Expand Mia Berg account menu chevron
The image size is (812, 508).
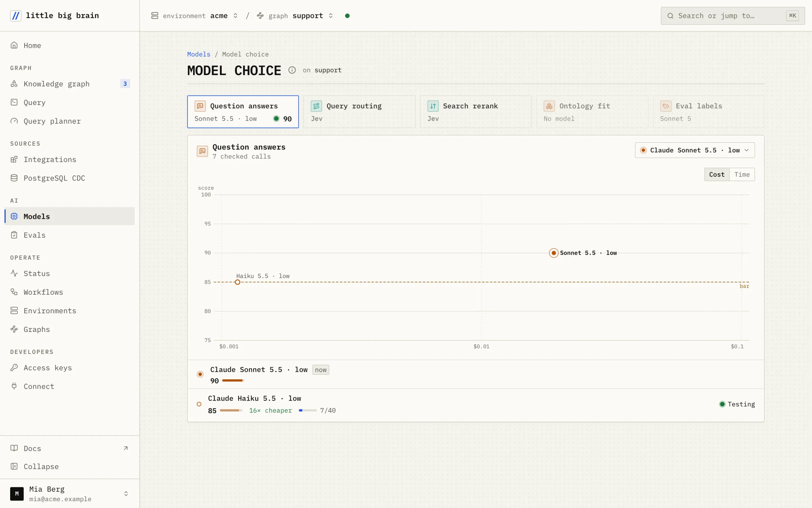click(126, 493)
